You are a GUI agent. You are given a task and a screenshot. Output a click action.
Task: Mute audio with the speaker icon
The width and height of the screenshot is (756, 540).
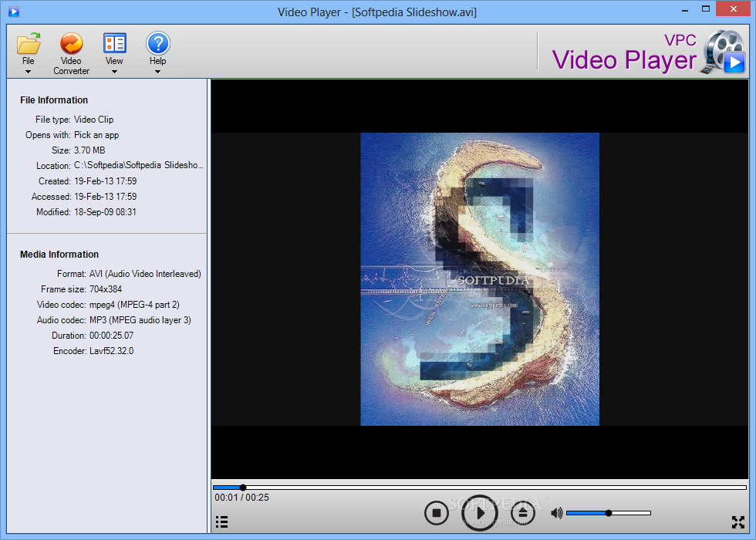tap(556, 513)
